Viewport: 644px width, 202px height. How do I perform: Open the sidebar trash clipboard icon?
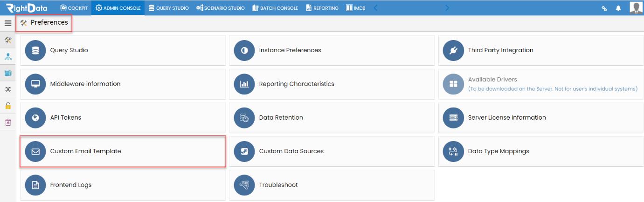8,122
